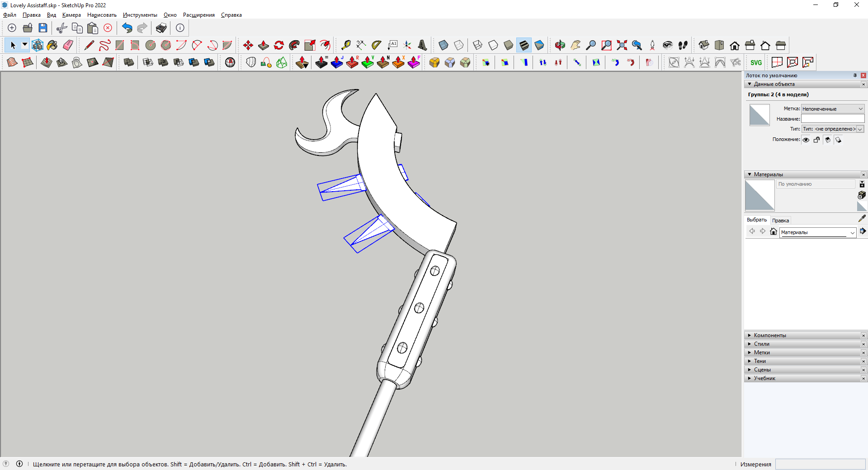Viewport: 868px width, 470px height.
Task: Select the Paint Bucket tool
Action: [52, 45]
